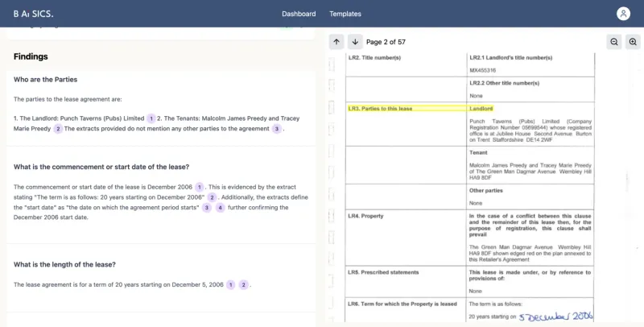Open the Templates nav item
Viewport: 644px width, 327px height.
[x=345, y=14]
